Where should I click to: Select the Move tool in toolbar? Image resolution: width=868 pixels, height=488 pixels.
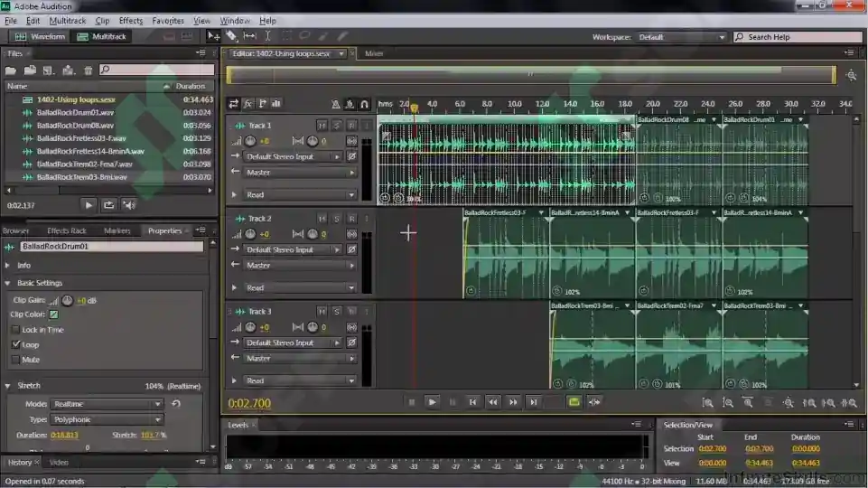213,36
